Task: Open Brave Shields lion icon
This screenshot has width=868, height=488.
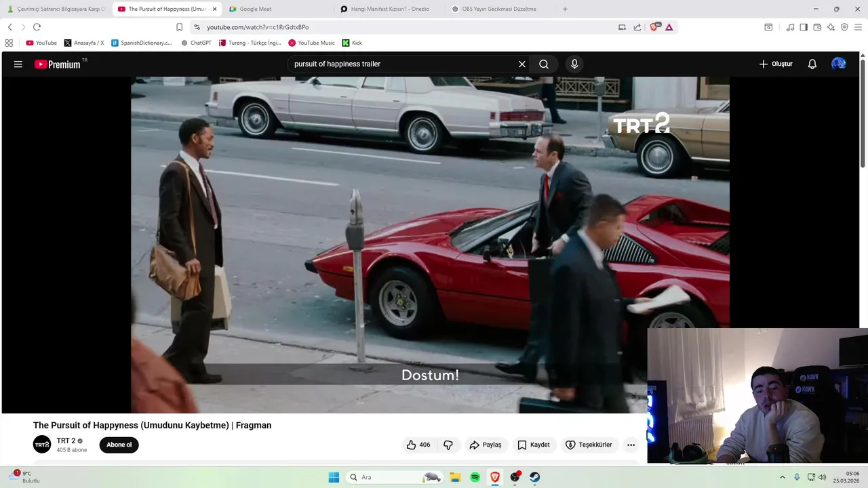Action: (x=655, y=27)
